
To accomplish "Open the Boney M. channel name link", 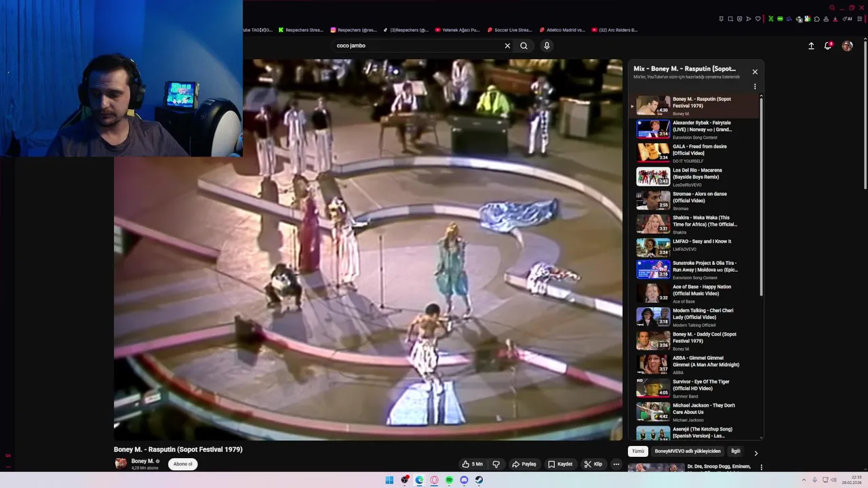I will pos(142,461).
